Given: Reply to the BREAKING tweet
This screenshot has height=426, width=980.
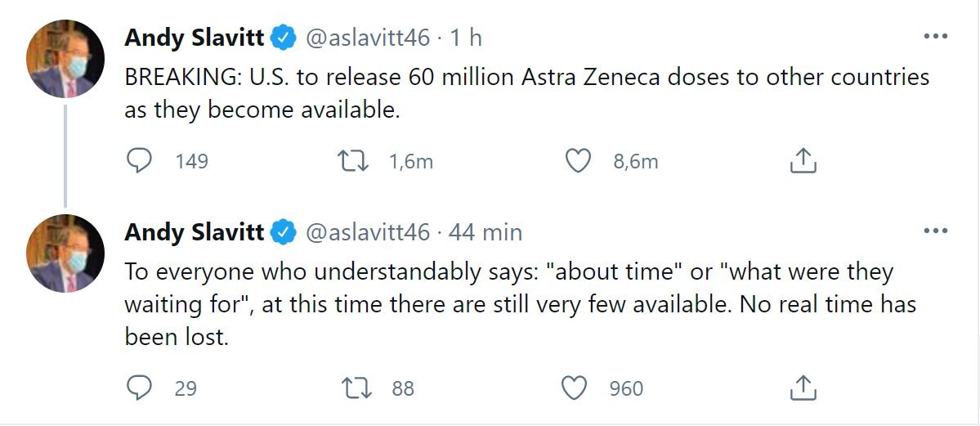Looking at the screenshot, I should coord(140,161).
